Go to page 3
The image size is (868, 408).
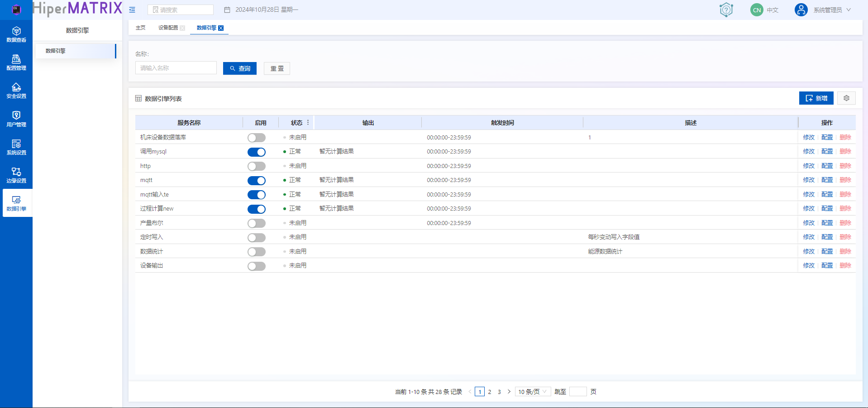[x=499, y=392]
